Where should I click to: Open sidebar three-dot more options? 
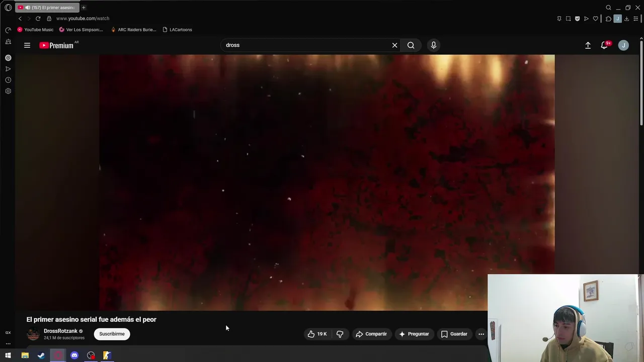click(8, 344)
